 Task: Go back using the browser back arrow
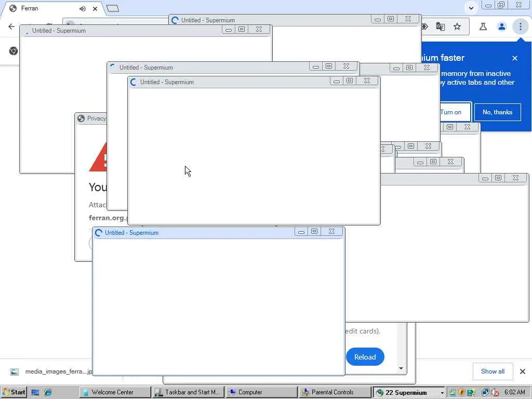(x=11, y=26)
